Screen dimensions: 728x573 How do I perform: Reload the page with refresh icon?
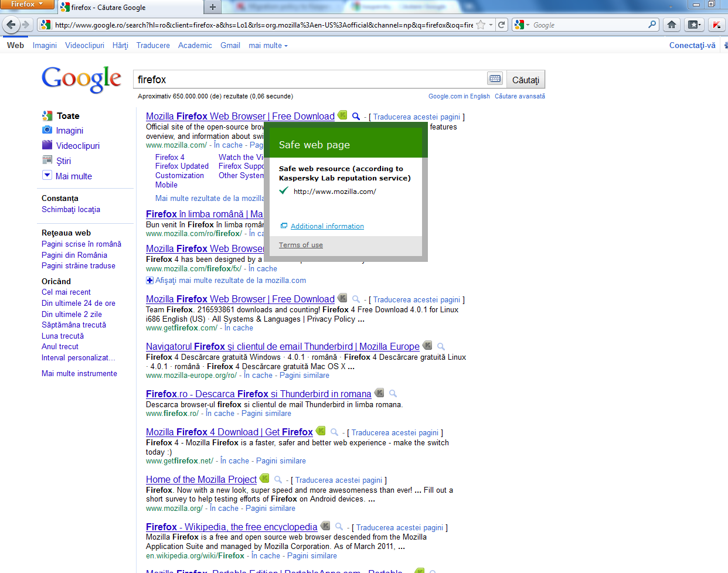coord(502,25)
